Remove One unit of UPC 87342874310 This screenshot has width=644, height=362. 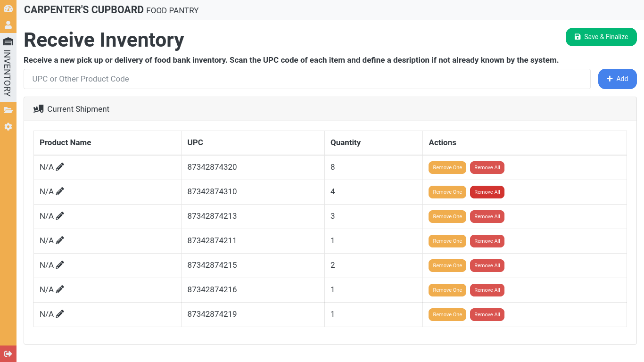(447, 192)
